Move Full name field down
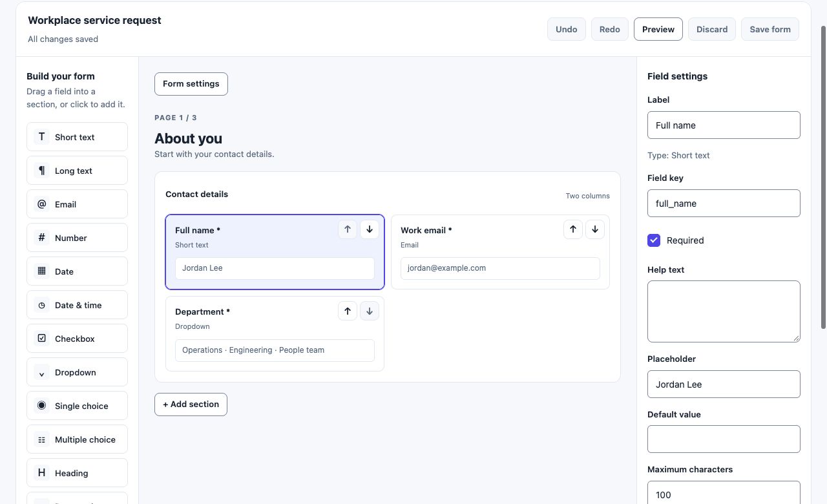 370,229
